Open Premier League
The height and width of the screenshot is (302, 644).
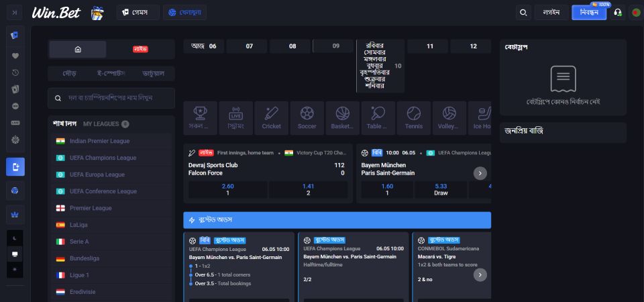coord(111,208)
